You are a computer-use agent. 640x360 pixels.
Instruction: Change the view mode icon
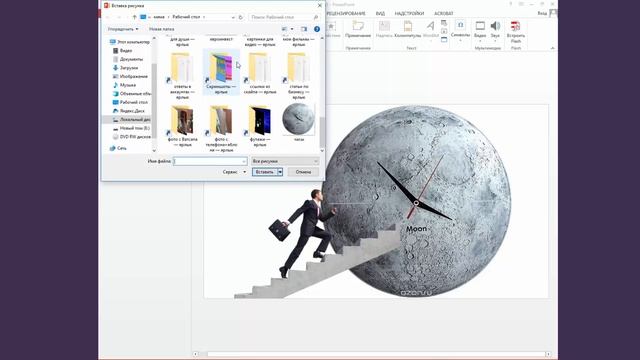(x=284, y=29)
